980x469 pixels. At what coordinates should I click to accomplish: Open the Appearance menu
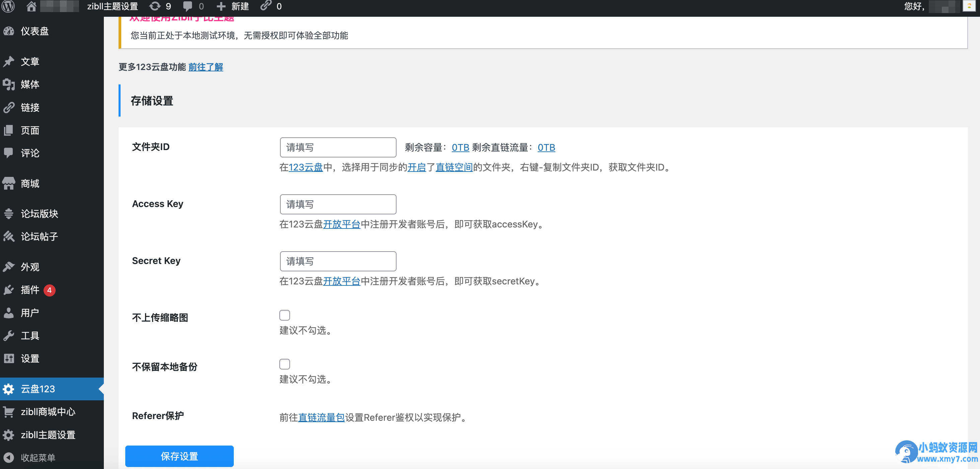pyautogui.click(x=30, y=267)
